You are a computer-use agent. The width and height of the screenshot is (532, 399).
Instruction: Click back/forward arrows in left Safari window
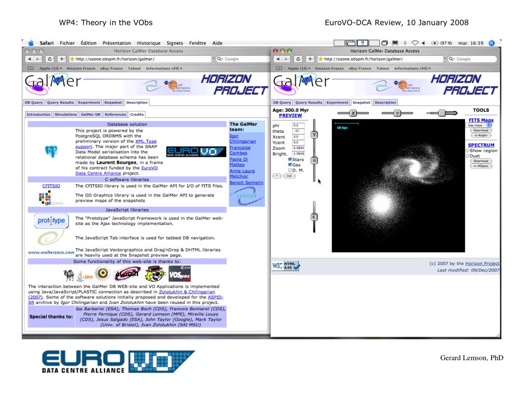pos(34,59)
